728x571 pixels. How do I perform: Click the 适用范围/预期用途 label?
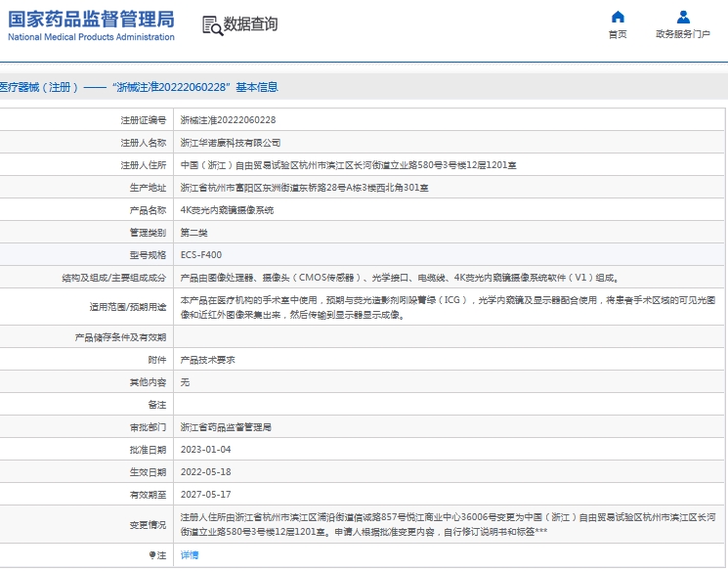(128, 307)
